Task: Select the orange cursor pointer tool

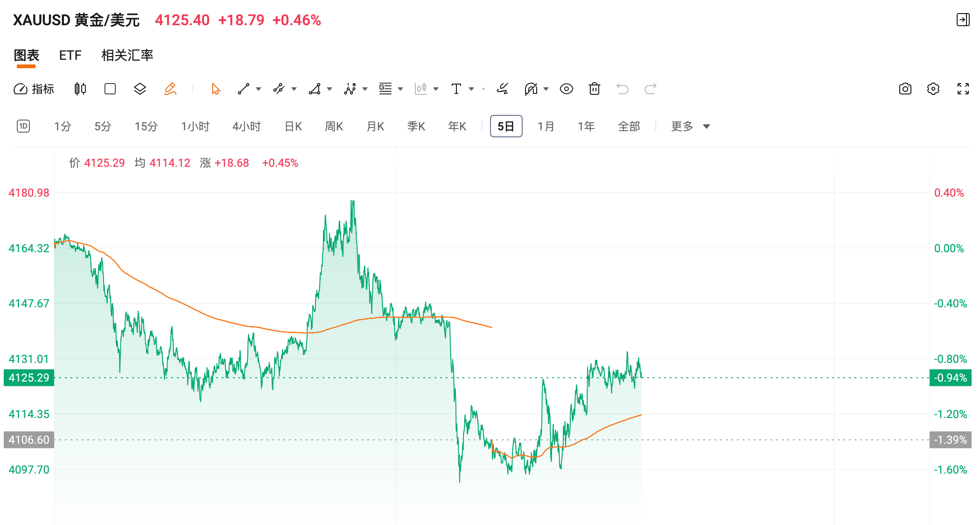Action: 215,89
